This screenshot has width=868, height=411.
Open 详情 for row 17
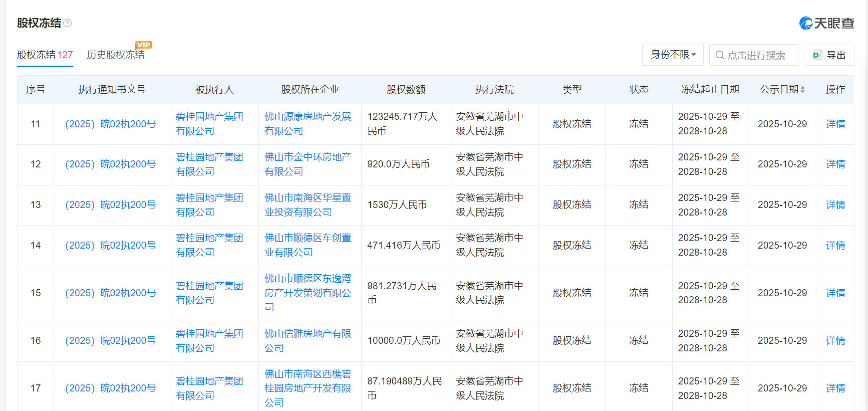pos(835,388)
